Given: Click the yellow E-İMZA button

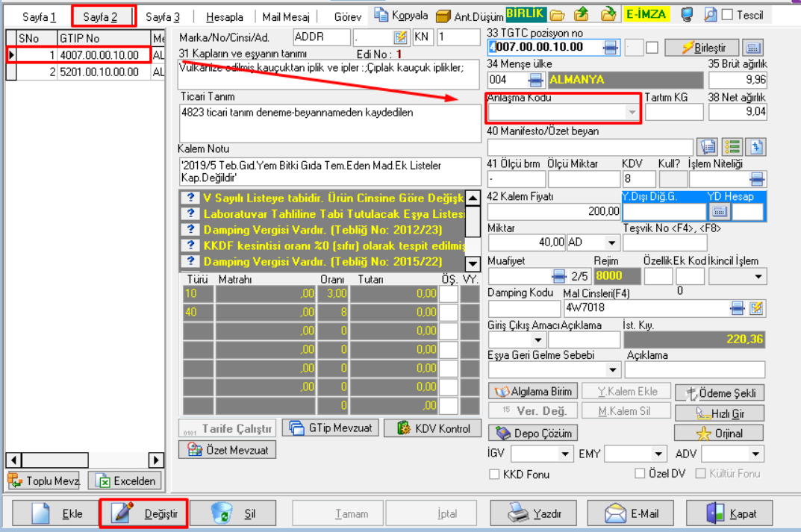Looking at the screenshot, I should [x=646, y=13].
